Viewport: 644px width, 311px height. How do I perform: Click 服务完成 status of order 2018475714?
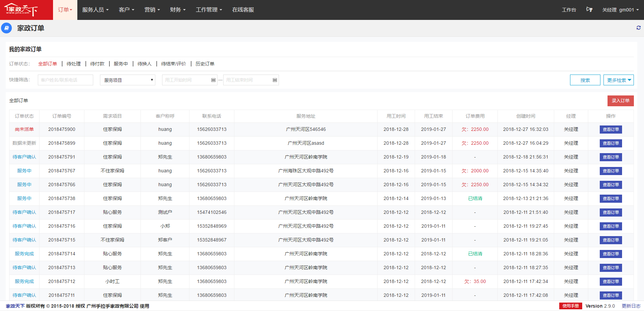[x=24, y=254]
